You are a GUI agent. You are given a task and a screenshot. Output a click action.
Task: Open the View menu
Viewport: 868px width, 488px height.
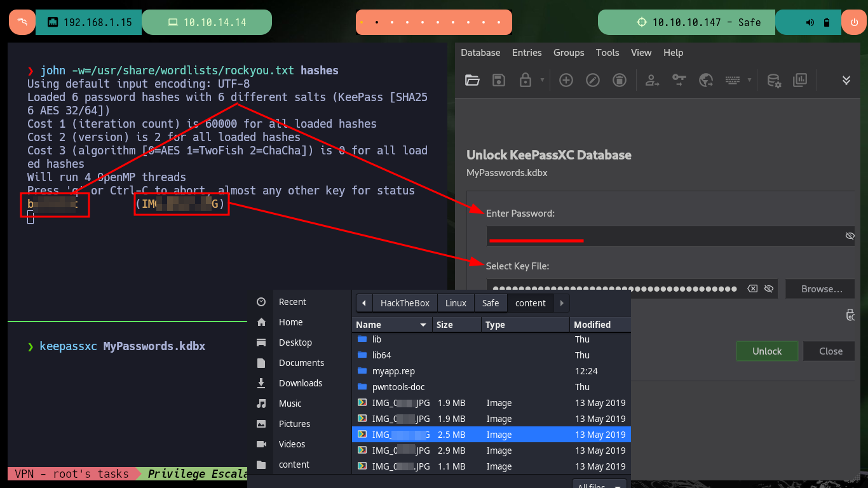click(641, 53)
